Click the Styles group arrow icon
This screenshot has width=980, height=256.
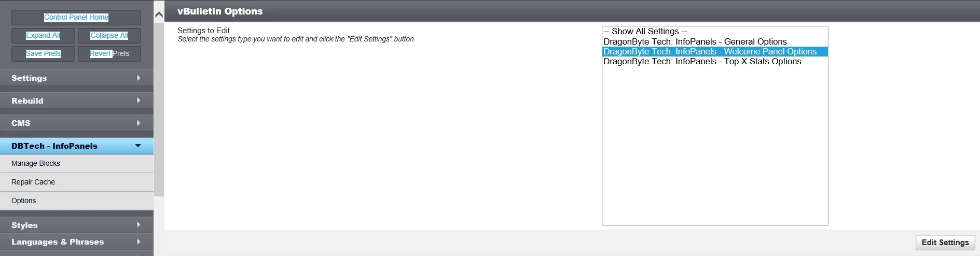[139, 225]
